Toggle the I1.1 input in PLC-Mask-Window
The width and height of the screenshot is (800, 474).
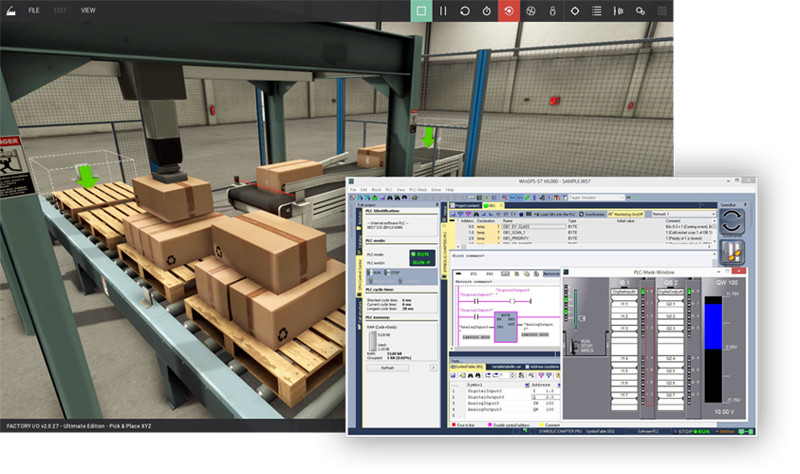(x=624, y=304)
